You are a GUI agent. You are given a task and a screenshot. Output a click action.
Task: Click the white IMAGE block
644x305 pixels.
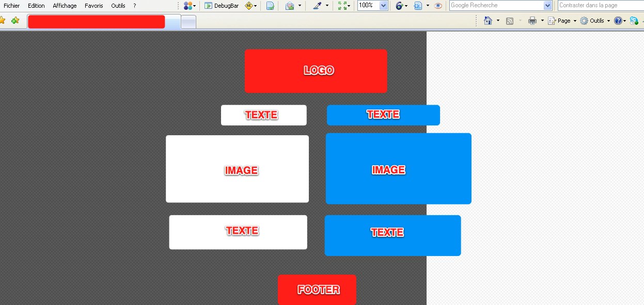238,169
